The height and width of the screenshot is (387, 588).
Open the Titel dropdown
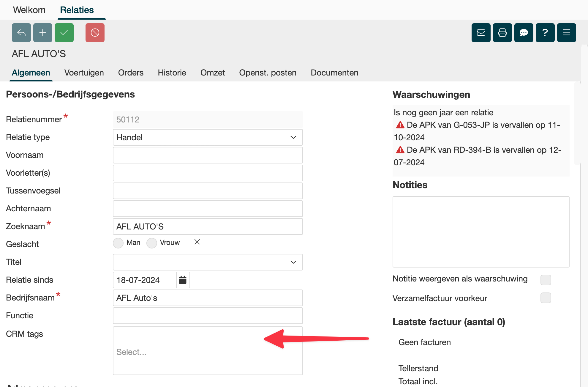208,262
